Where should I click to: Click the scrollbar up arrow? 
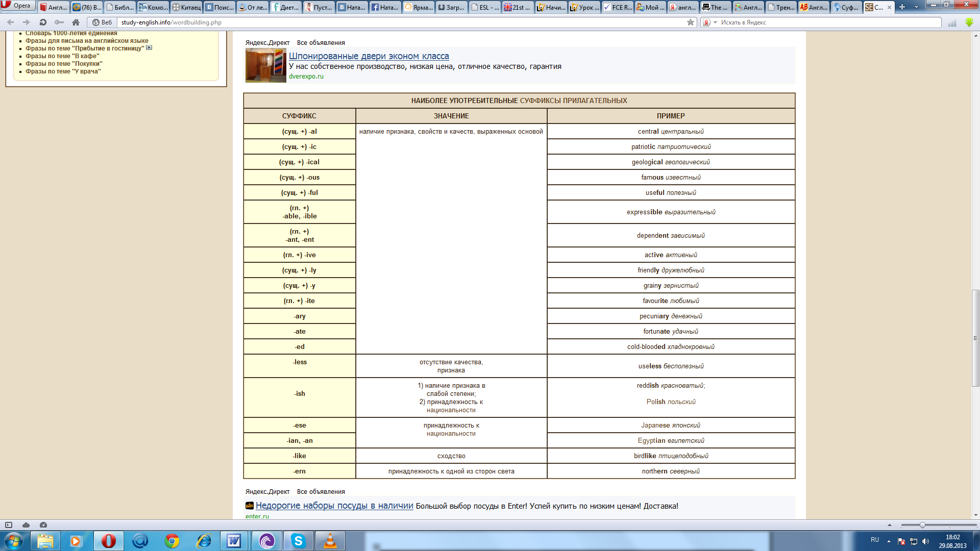(975, 36)
